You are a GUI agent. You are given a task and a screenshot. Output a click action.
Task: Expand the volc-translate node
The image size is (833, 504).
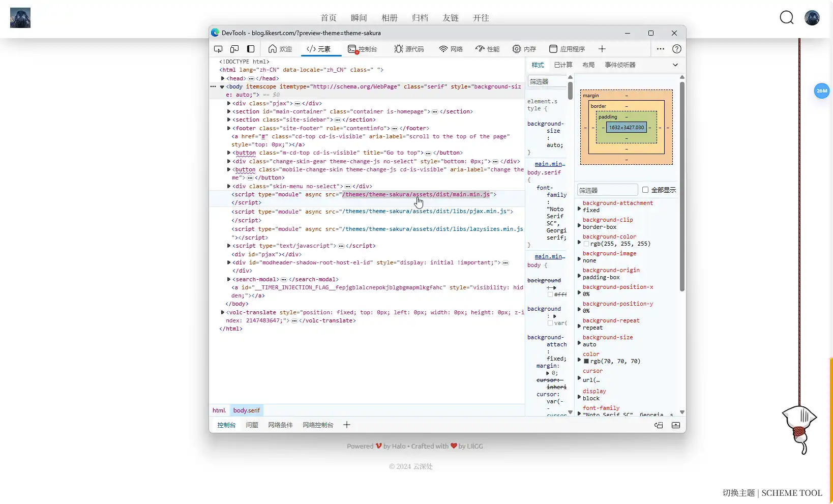click(x=223, y=312)
